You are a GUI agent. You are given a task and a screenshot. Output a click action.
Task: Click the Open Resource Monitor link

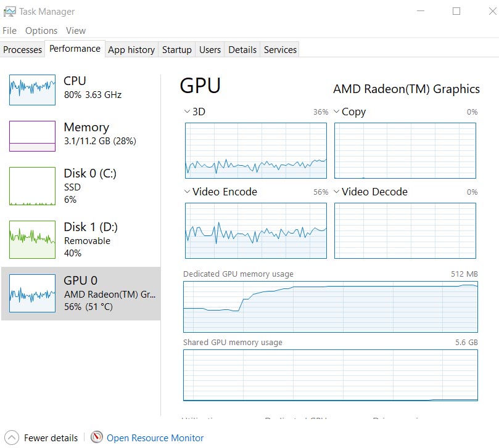tap(155, 438)
